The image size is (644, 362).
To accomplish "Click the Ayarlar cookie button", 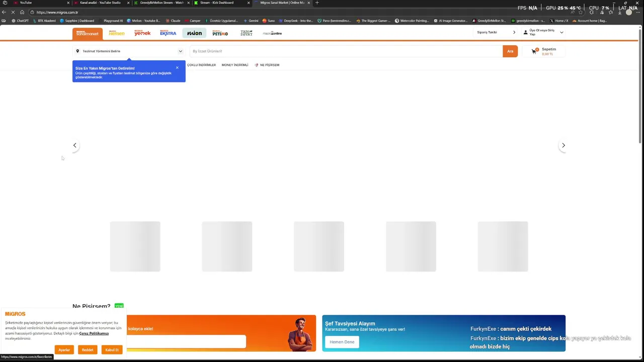I will 64,349.
